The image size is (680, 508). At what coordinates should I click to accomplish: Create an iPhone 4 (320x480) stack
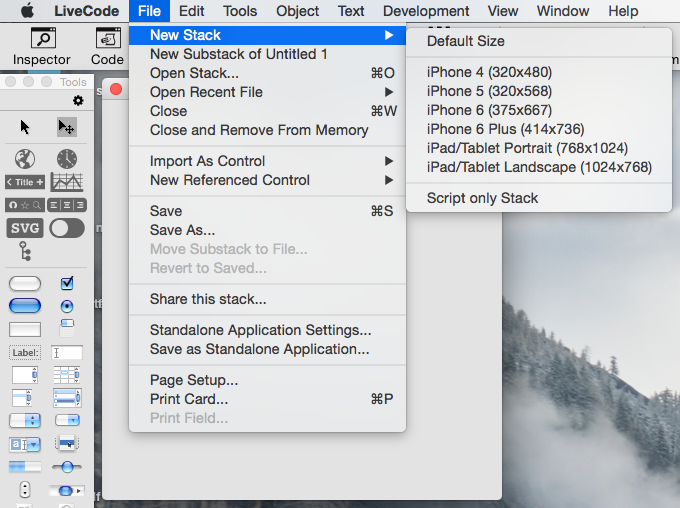tap(539, 72)
